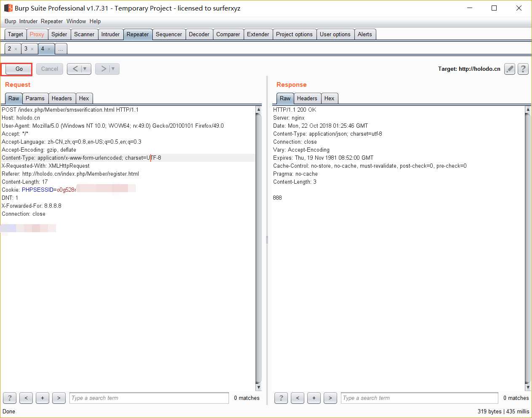Click the Cancel button
This screenshot has height=418, width=532.
tap(50, 69)
